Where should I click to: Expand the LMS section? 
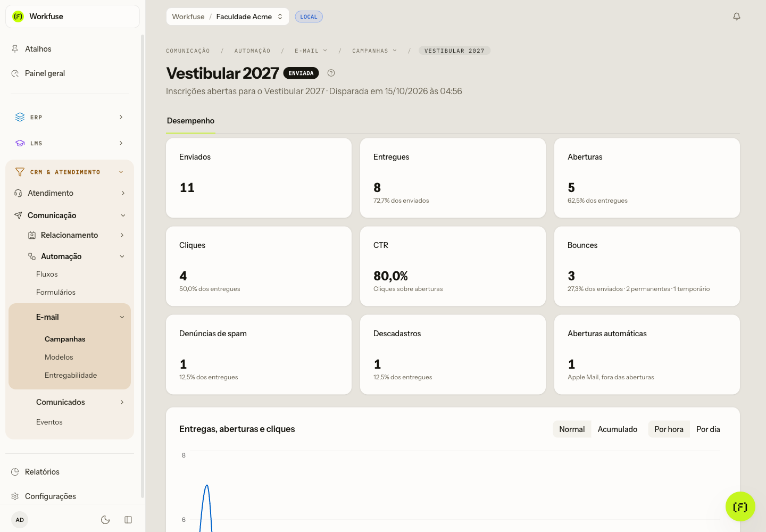70,143
